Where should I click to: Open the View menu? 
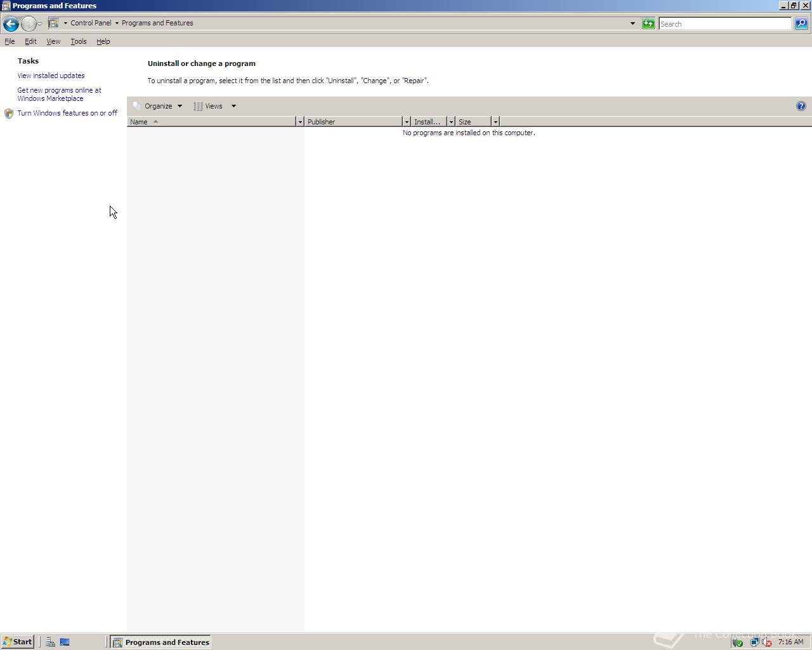pyautogui.click(x=53, y=41)
